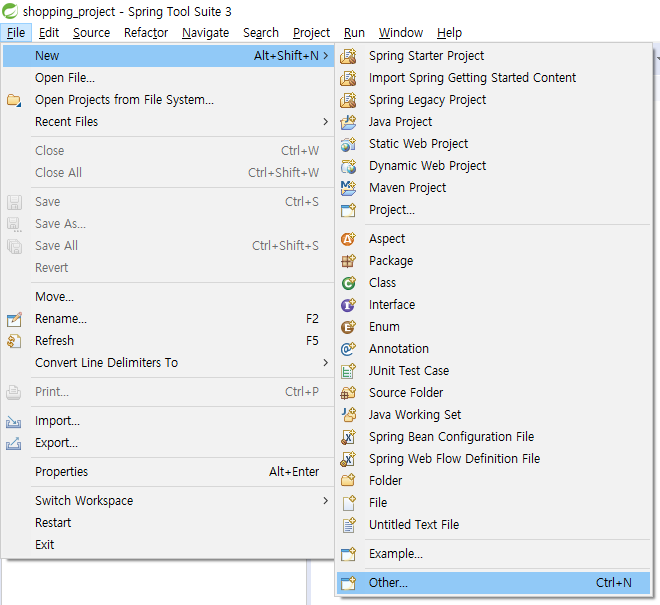Click the Maven Project icon
660x605 pixels.
[348, 188]
